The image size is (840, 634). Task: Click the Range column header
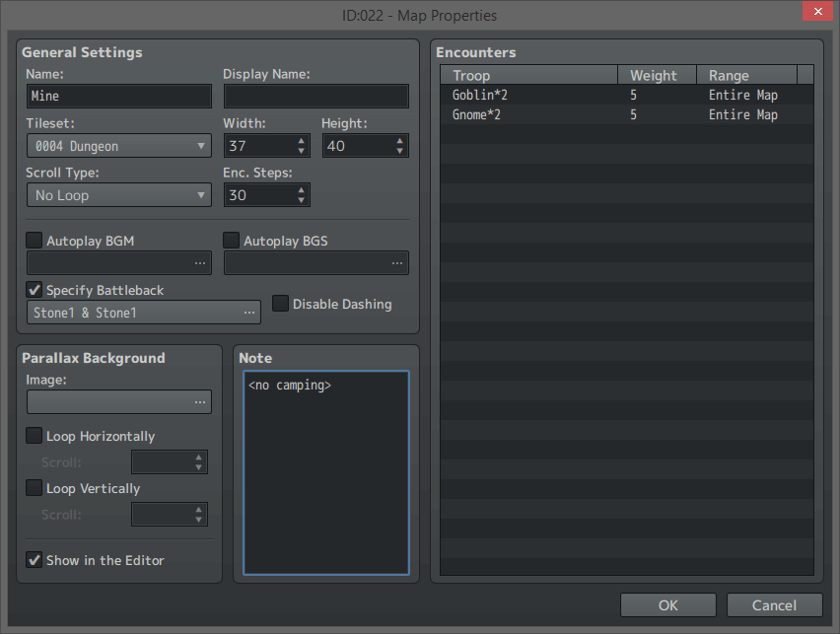click(x=746, y=75)
